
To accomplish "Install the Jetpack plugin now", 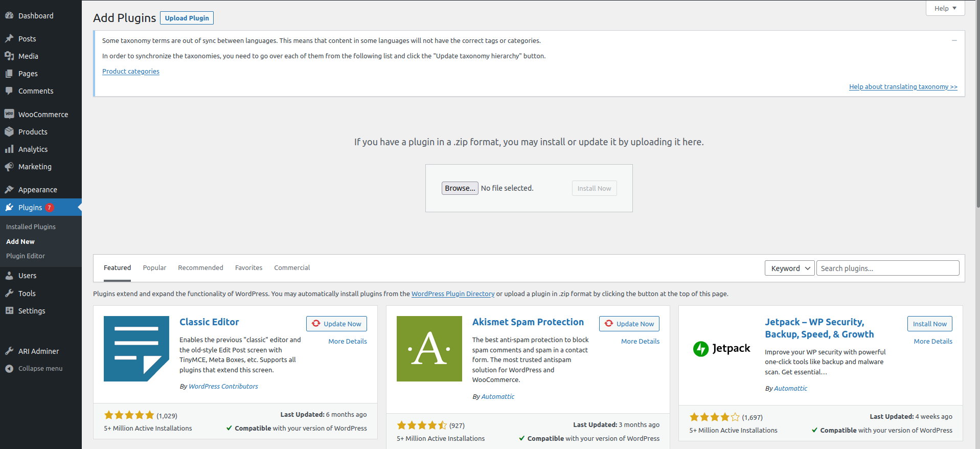I will (x=930, y=324).
